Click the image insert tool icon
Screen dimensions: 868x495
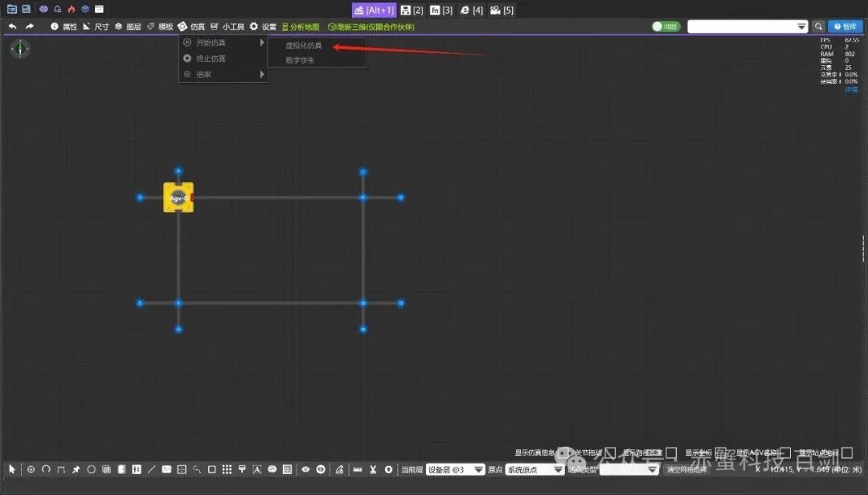166,469
